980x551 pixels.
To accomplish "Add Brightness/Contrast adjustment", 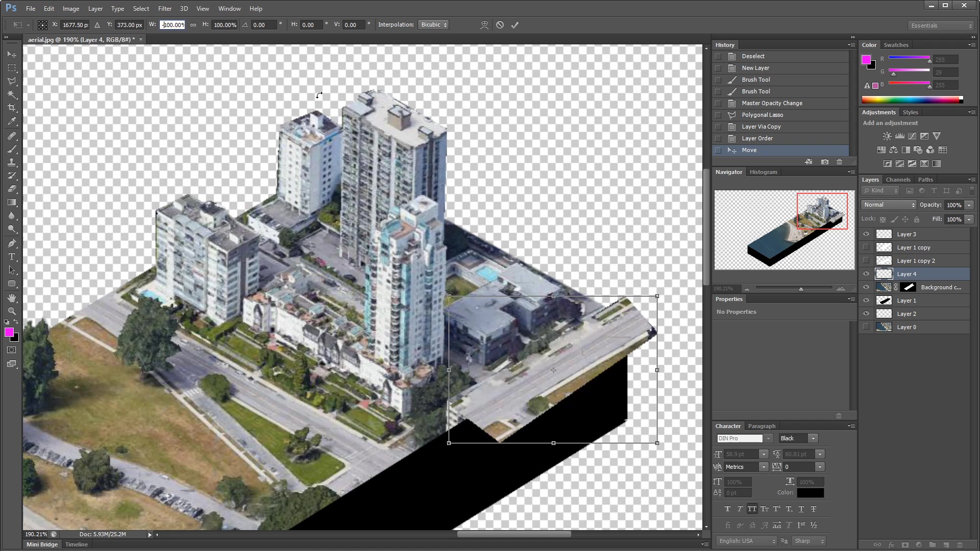I will click(x=887, y=136).
